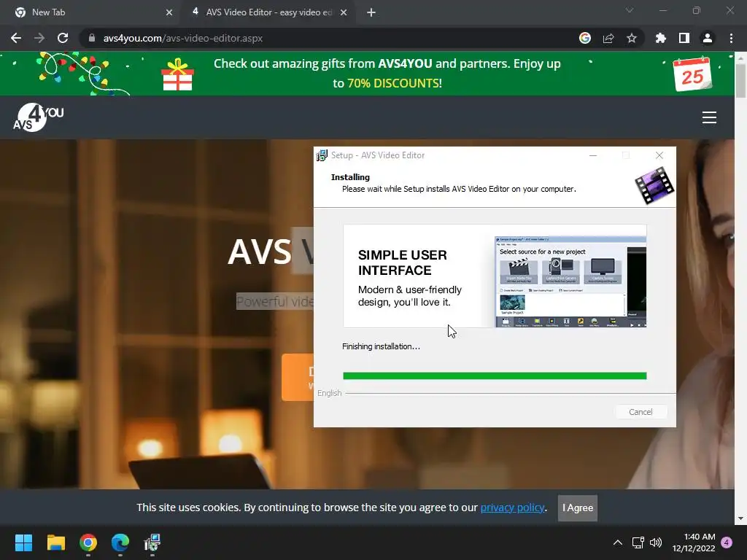Click the browser forward arrow
The height and width of the screenshot is (560, 747).
(x=39, y=38)
